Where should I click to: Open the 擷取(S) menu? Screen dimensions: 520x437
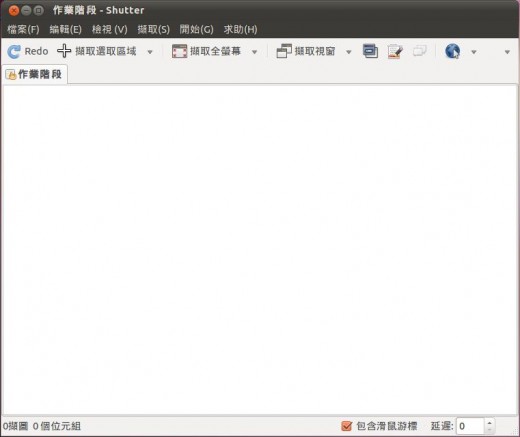[x=154, y=29]
